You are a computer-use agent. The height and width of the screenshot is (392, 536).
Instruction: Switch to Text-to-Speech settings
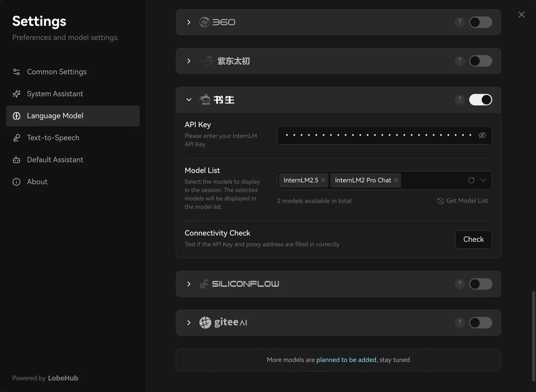(53, 138)
